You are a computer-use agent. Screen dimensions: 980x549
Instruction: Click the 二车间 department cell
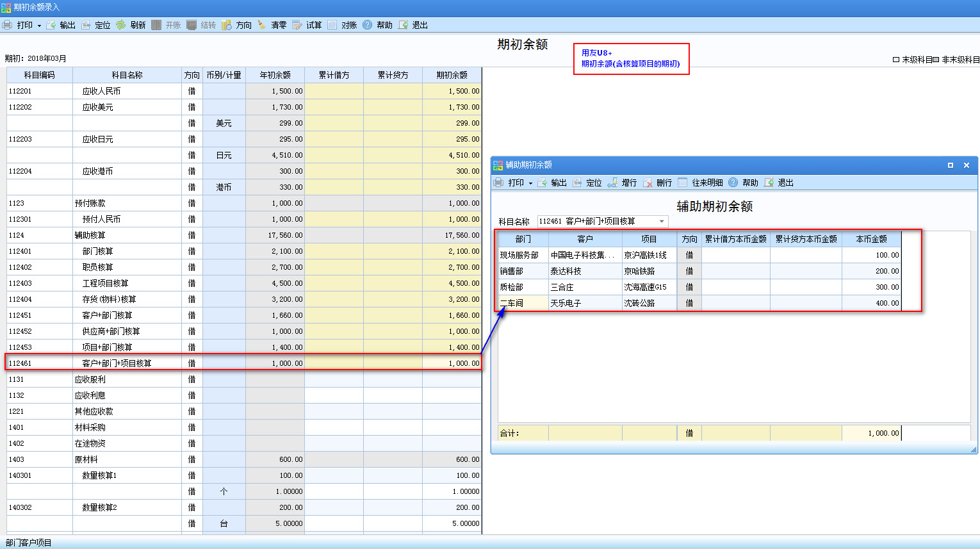coord(523,303)
